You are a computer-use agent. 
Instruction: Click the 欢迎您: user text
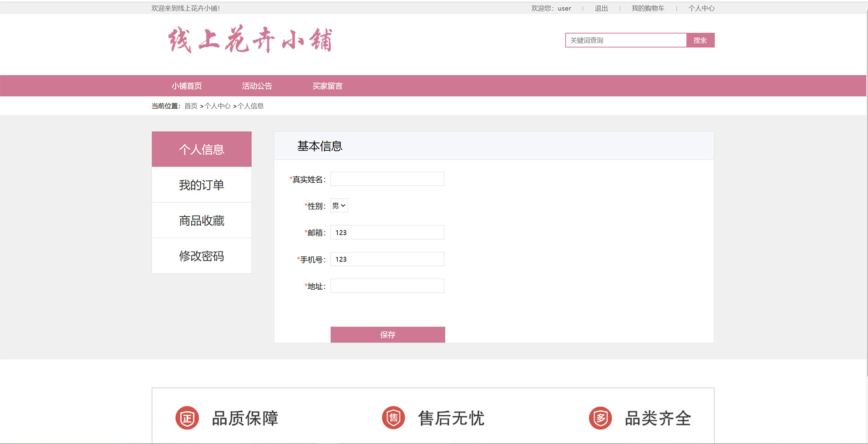tap(551, 8)
